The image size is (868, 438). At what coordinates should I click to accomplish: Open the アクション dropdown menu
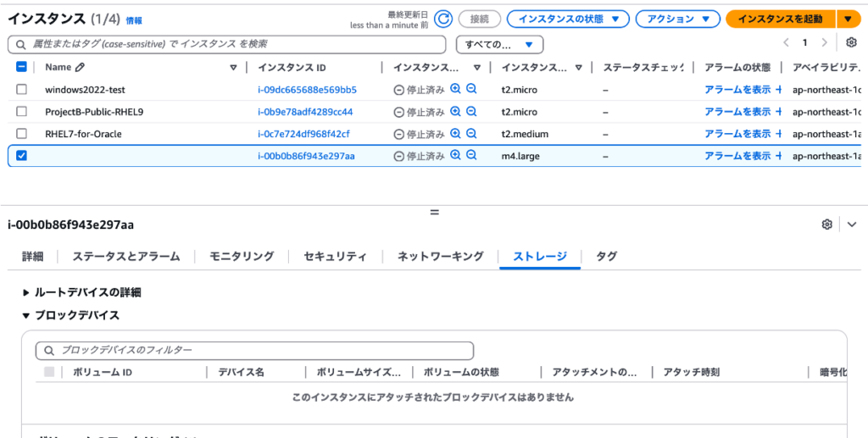676,19
